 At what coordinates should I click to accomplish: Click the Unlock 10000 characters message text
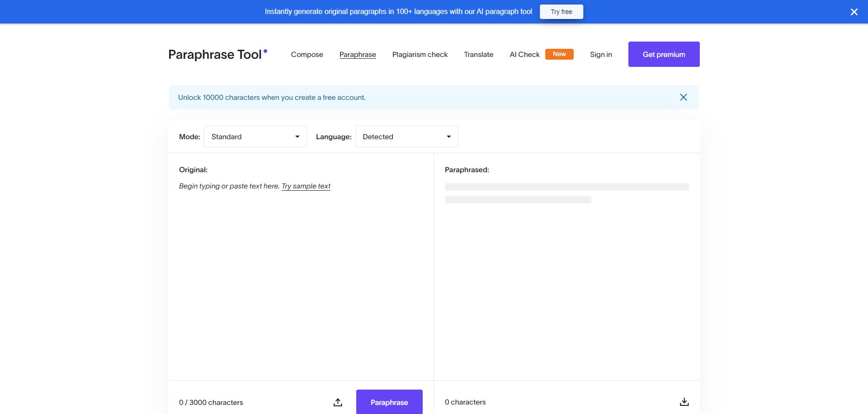pyautogui.click(x=272, y=97)
